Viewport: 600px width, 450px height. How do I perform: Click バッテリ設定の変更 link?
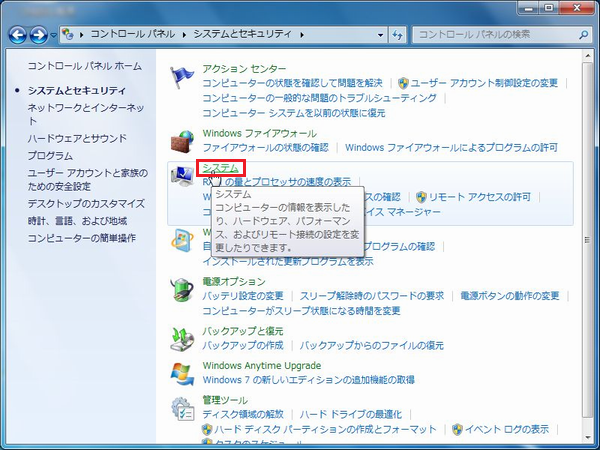coord(243,296)
